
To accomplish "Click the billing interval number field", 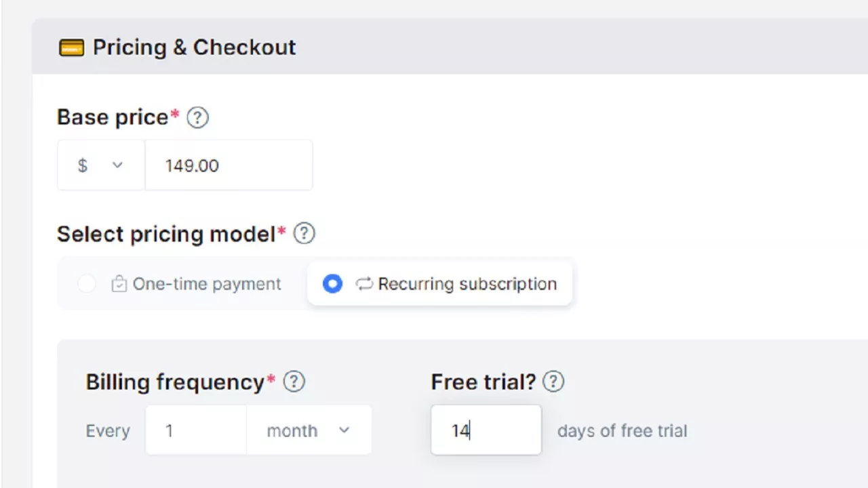I will [195, 430].
